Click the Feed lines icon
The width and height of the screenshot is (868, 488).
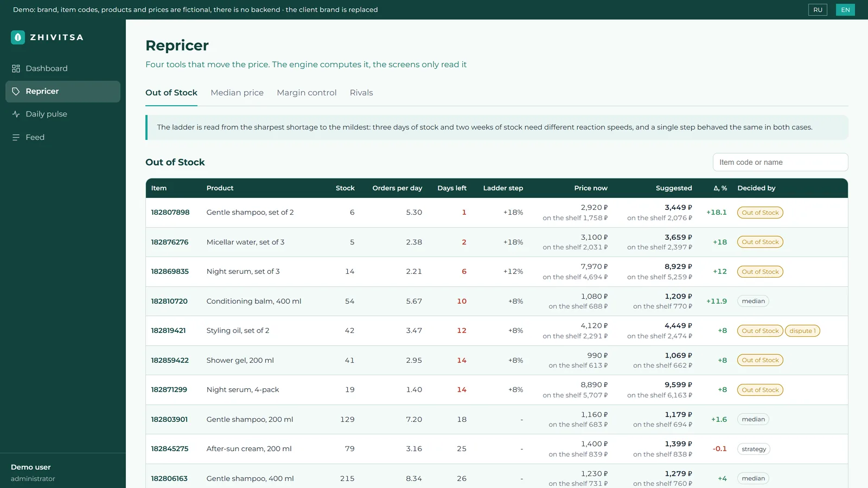pos(16,137)
